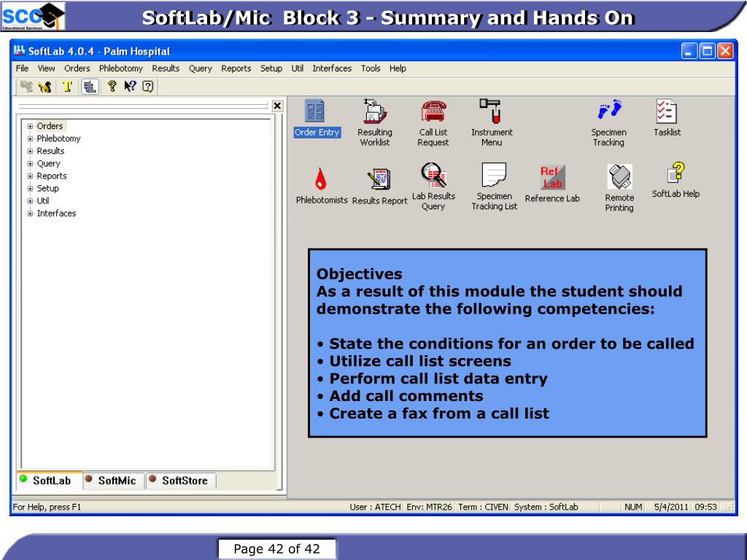Open the Query menu

200,69
